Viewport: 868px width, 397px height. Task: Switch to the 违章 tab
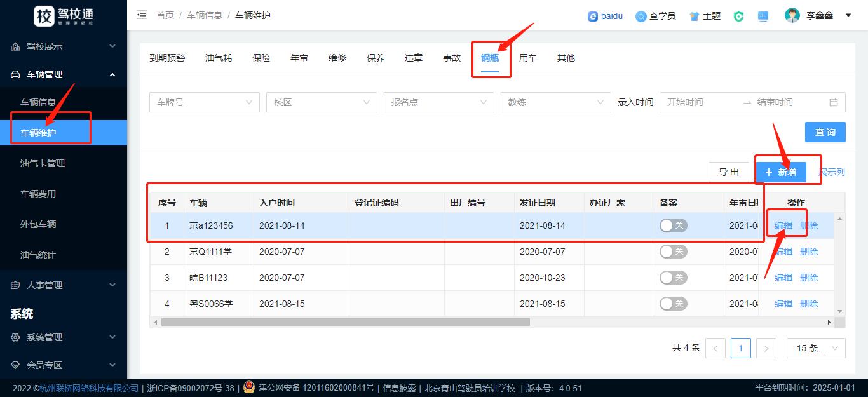[414, 58]
